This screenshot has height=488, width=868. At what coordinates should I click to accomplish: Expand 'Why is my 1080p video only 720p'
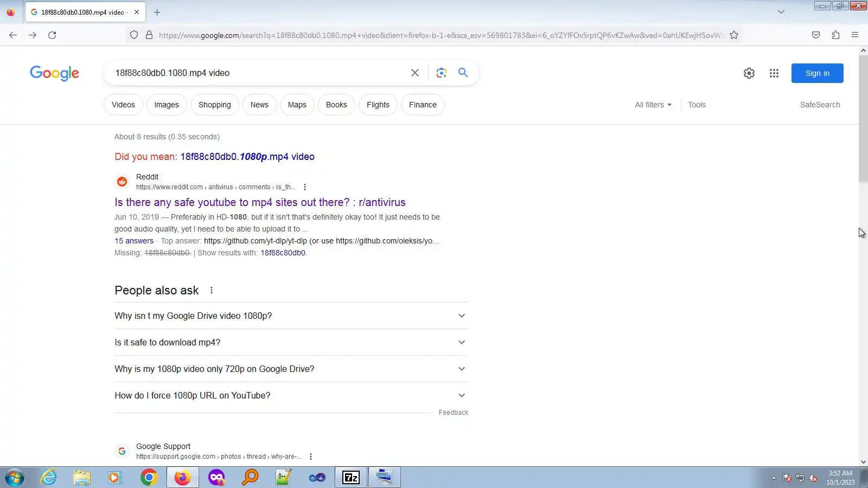point(291,369)
